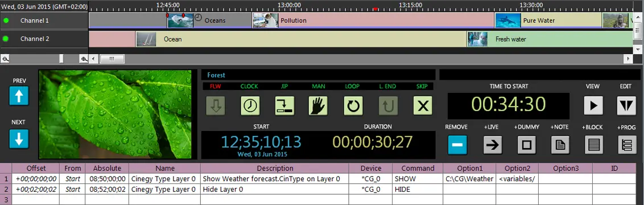644x205 pixels.
Task: Click the Show Weather forecast description cell
Action: pyautogui.click(x=275, y=179)
